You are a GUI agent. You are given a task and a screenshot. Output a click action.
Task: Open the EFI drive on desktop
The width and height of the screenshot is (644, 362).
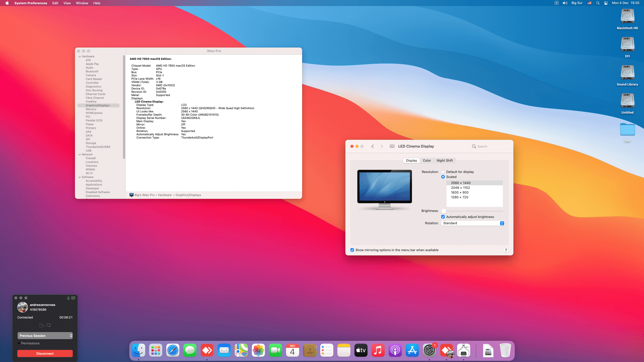(x=627, y=47)
